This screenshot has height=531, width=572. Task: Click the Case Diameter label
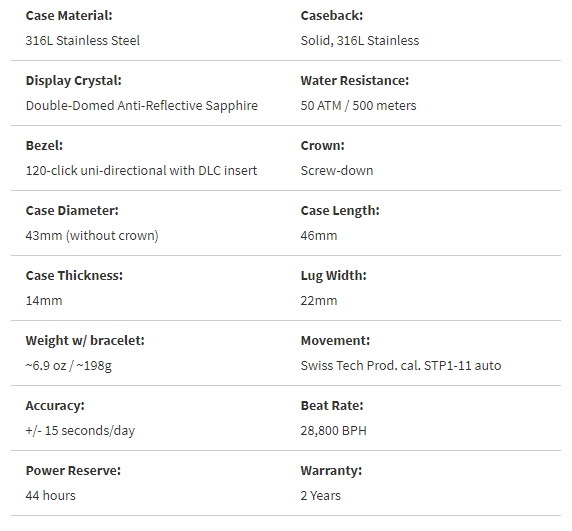[72, 210]
